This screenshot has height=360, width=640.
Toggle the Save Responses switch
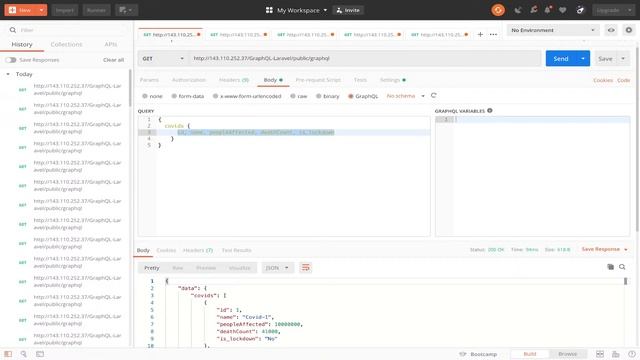[x=11, y=60]
